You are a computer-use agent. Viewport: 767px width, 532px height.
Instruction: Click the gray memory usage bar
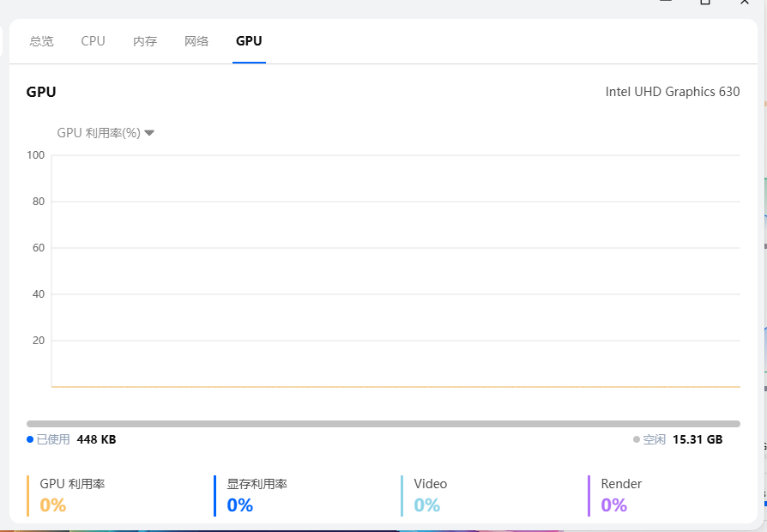(x=383, y=424)
